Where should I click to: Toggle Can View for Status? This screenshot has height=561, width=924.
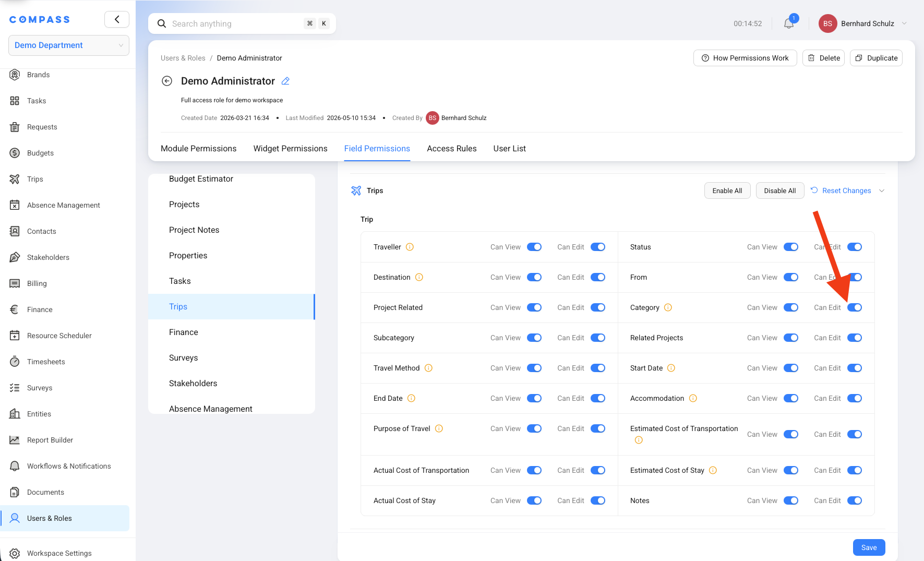click(x=791, y=247)
